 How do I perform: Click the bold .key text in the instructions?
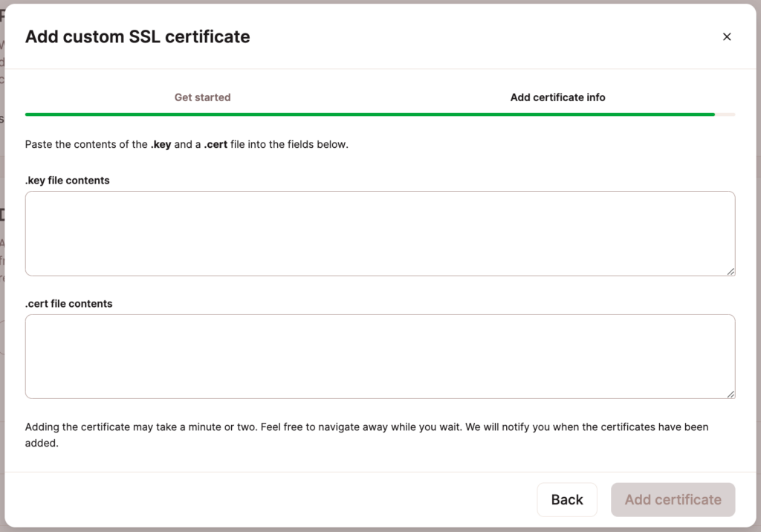coord(161,144)
